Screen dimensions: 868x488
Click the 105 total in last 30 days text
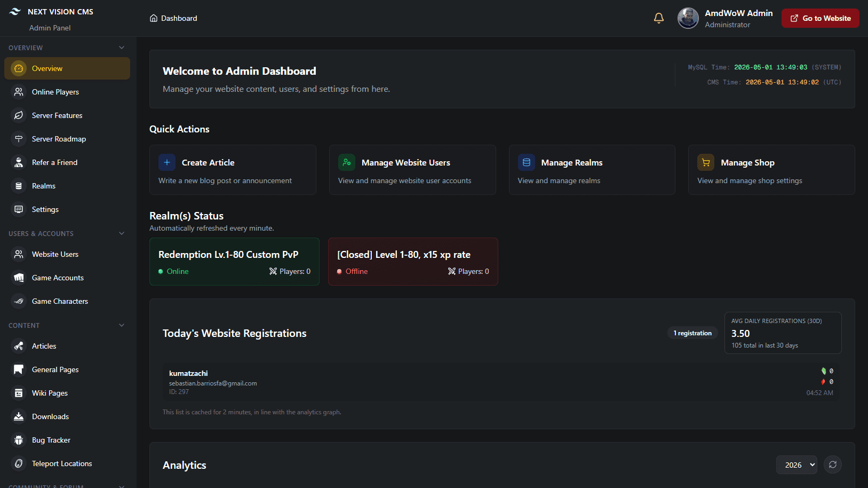(765, 345)
